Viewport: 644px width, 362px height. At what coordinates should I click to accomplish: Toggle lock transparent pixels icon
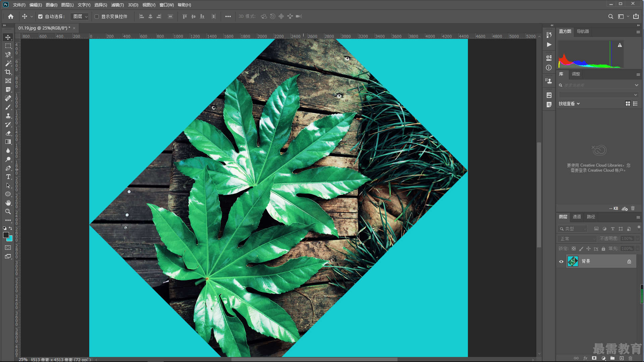point(574,249)
